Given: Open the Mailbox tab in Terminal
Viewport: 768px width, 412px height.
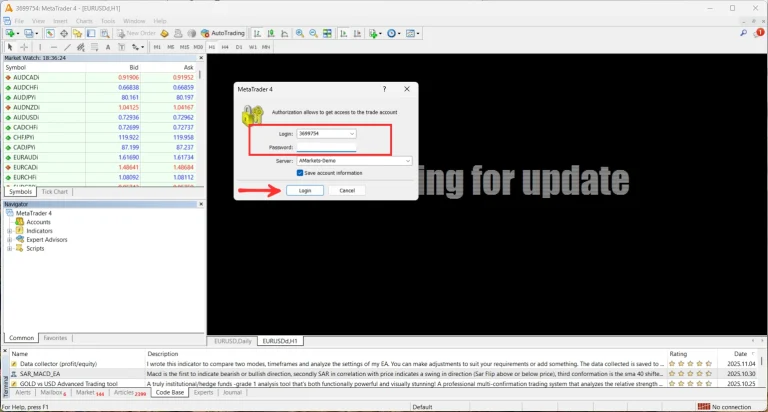Looking at the screenshot, I should coord(53,393).
